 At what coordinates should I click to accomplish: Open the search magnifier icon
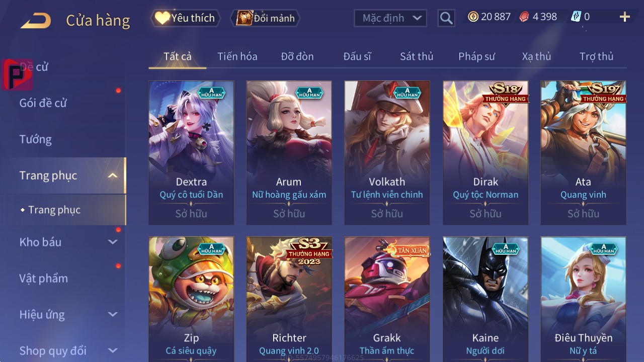click(x=446, y=18)
